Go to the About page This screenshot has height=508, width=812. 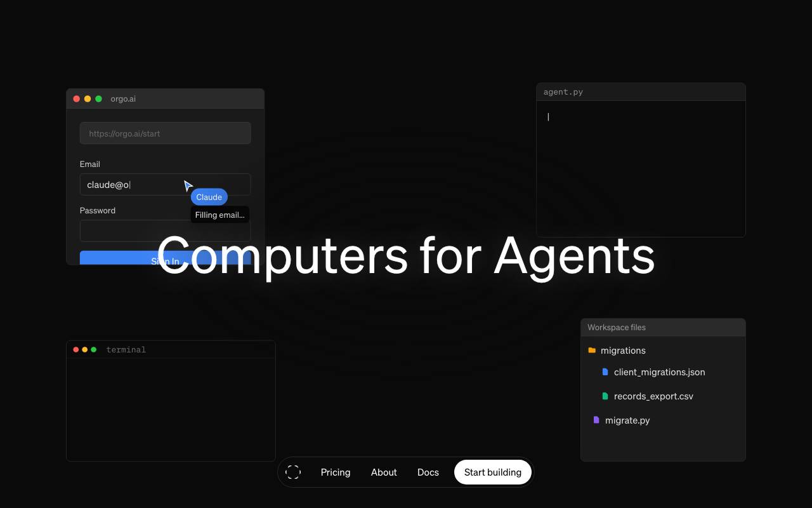coord(384,472)
